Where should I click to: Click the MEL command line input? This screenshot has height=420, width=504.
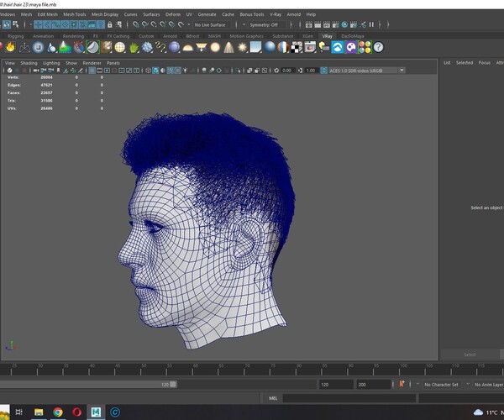coord(349,398)
